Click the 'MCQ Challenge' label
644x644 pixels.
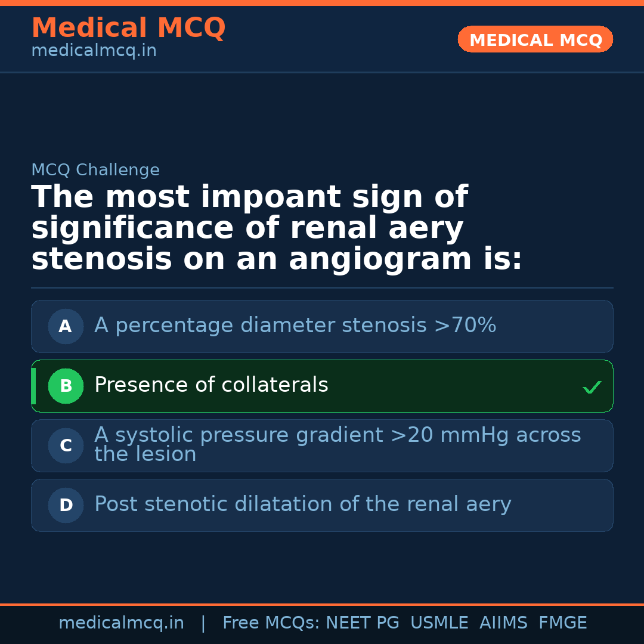point(95,170)
